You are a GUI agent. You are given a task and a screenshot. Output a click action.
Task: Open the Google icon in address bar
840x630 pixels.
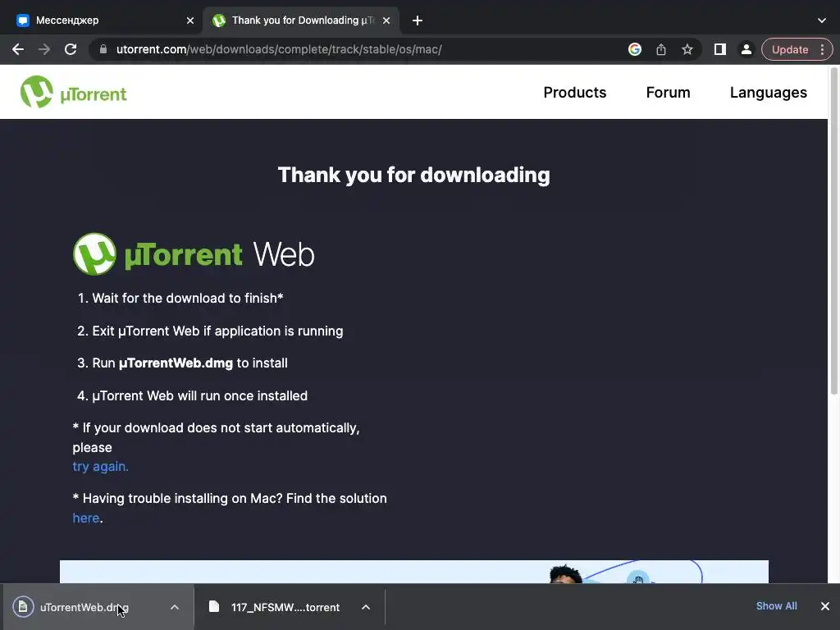[x=635, y=49]
